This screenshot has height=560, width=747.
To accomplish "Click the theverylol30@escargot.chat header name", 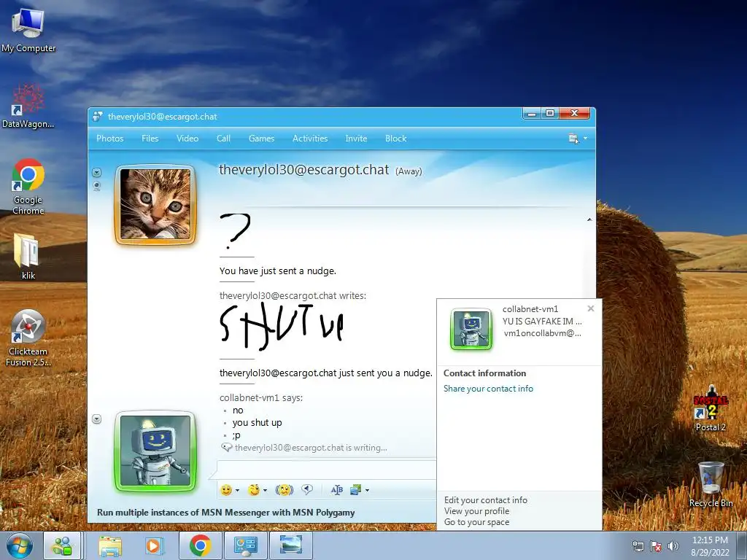I will [304, 170].
